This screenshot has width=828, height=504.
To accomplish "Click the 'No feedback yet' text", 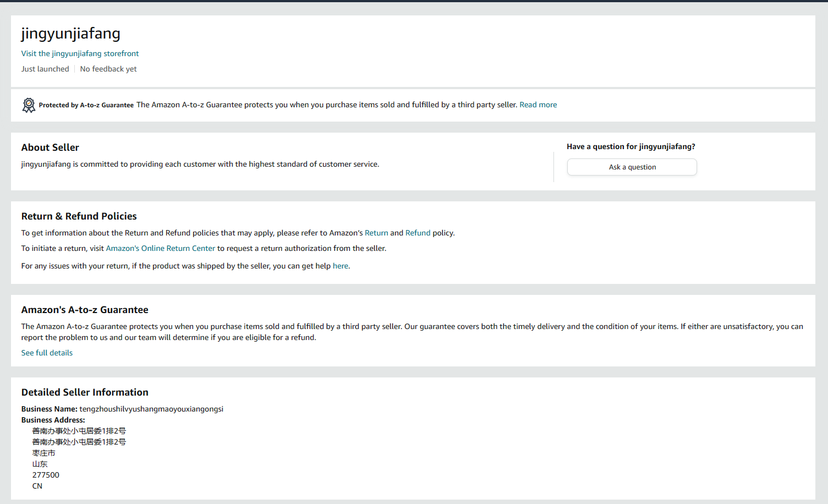I will point(108,69).
